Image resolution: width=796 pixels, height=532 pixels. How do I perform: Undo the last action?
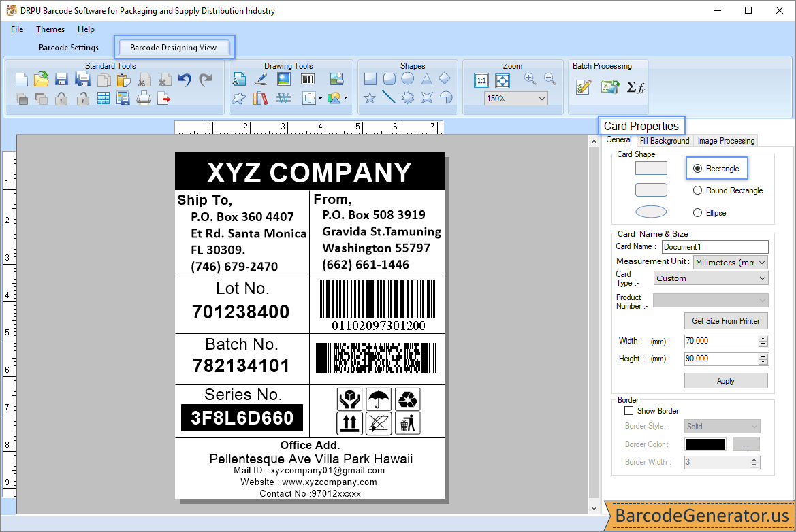185,80
